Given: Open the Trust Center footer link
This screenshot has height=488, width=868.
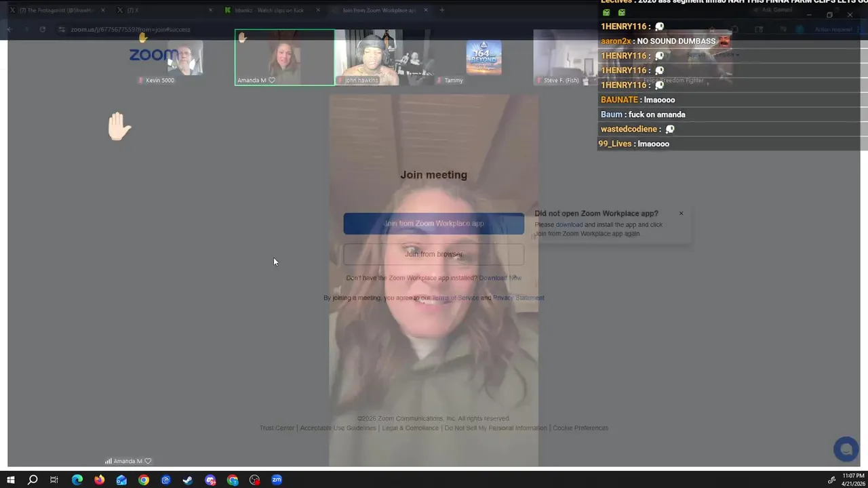Looking at the screenshot, I should [277, 428].
